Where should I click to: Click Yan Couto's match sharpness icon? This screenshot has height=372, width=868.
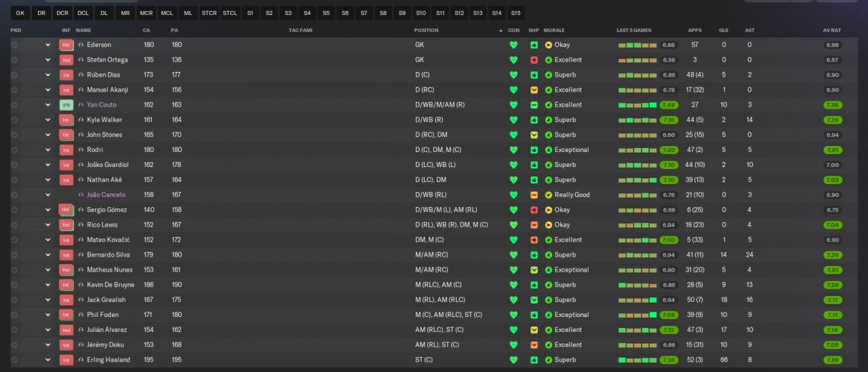(534, 105)
